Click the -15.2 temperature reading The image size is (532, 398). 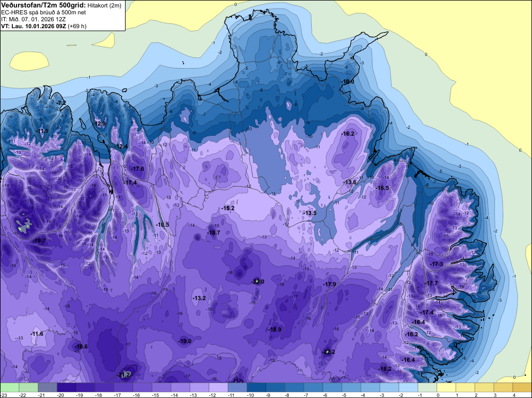tap(228, 209)
